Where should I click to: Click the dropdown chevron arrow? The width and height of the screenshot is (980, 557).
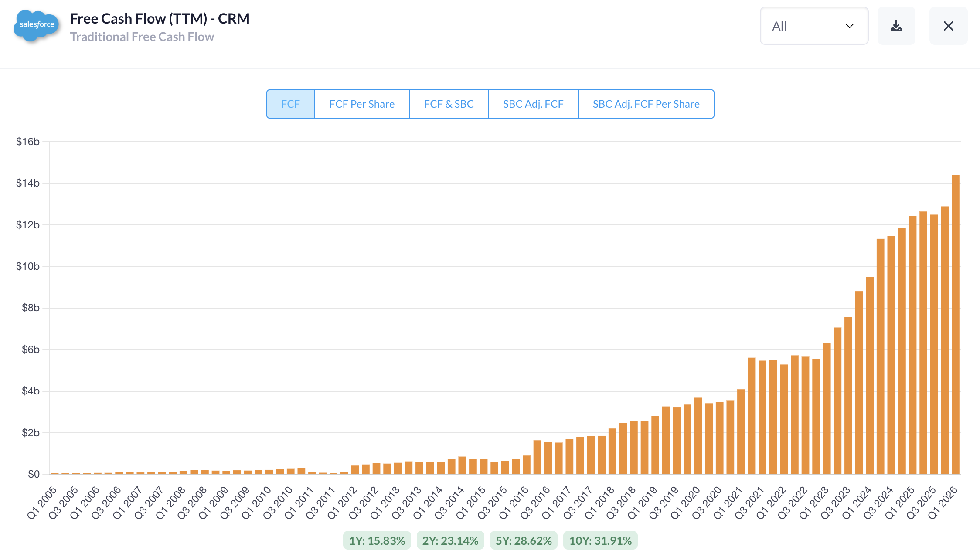coord(849,26)
